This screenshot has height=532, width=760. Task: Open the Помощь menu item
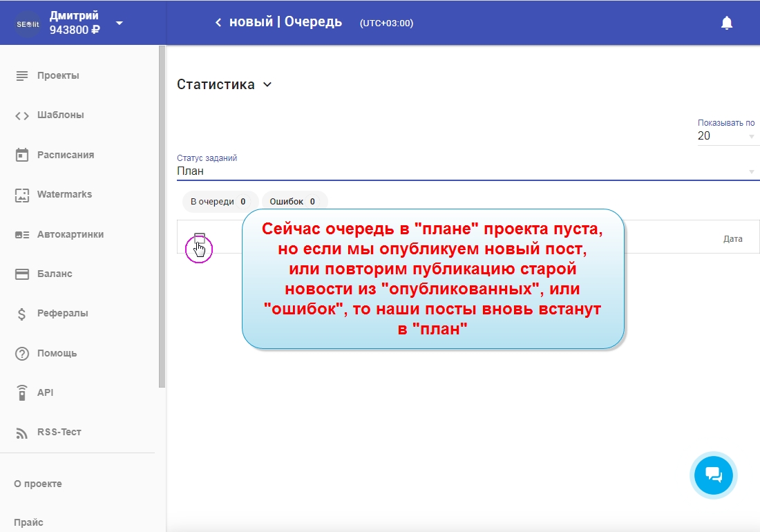pos(57,353)
